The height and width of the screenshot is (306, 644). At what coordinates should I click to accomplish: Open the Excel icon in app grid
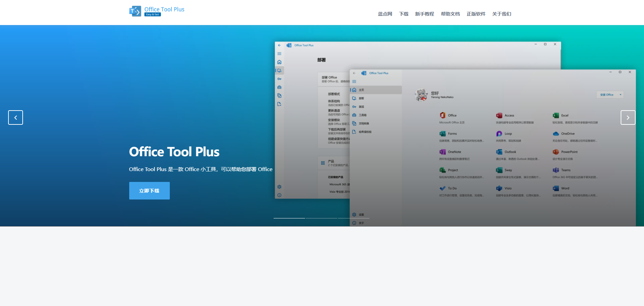point(556,115)
